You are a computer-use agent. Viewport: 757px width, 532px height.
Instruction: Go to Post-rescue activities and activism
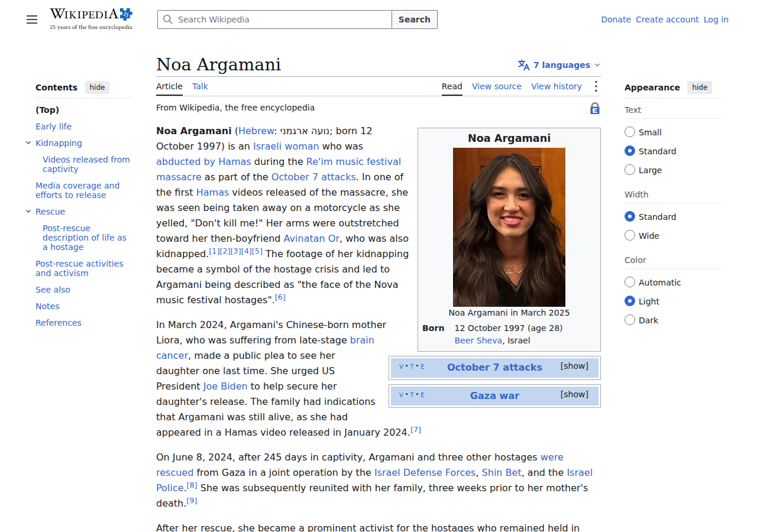click(x=79, y=268)
